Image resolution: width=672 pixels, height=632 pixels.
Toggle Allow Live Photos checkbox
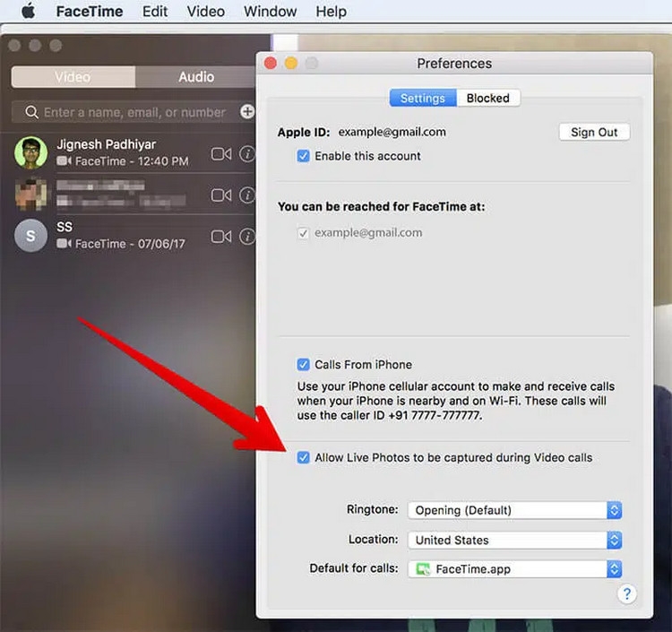click(x=303, y=457)
